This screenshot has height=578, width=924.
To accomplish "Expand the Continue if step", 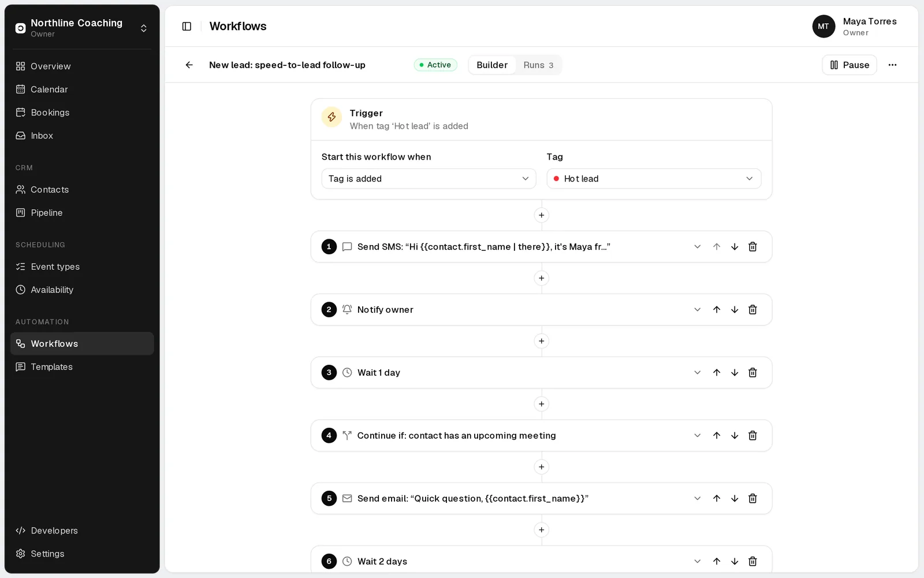I will (x=698, y=436).
